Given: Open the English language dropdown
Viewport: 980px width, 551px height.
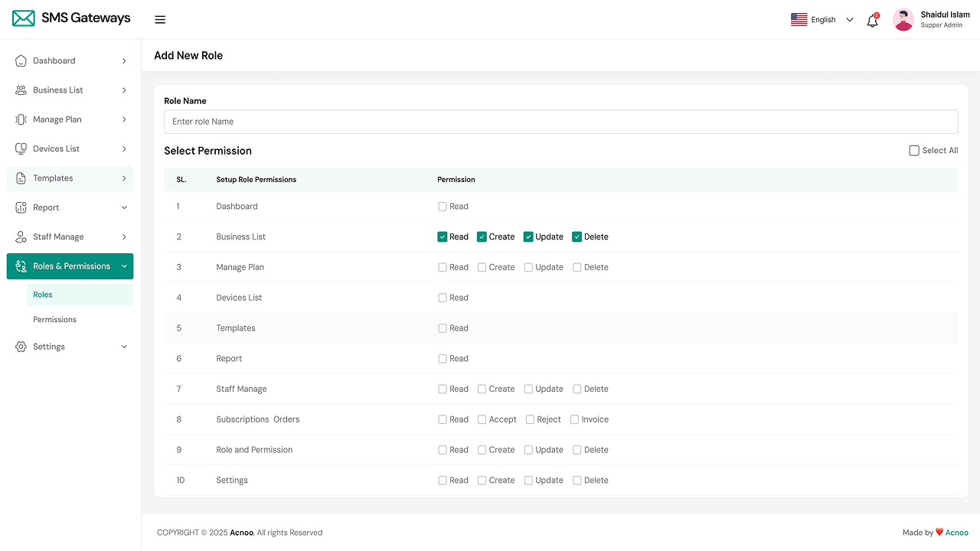Looking at the screenshot, I should tap(822, 20).
